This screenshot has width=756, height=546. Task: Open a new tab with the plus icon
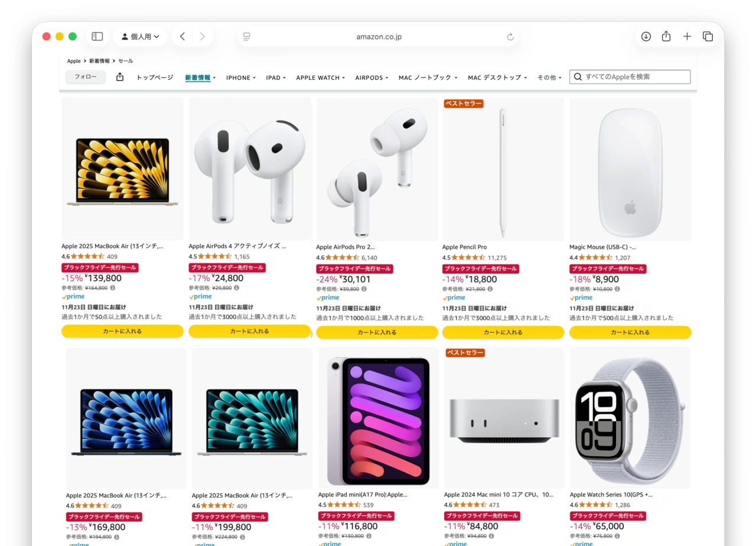(687, 36)
